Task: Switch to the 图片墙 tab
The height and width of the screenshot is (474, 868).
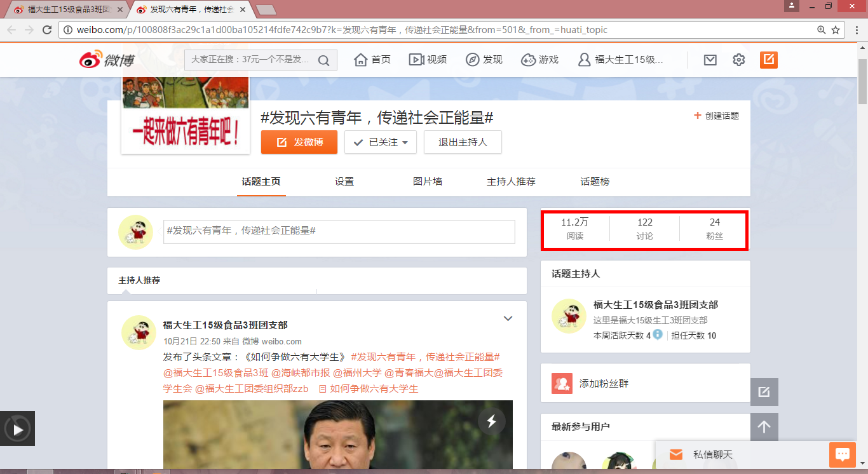Action: 427,182
